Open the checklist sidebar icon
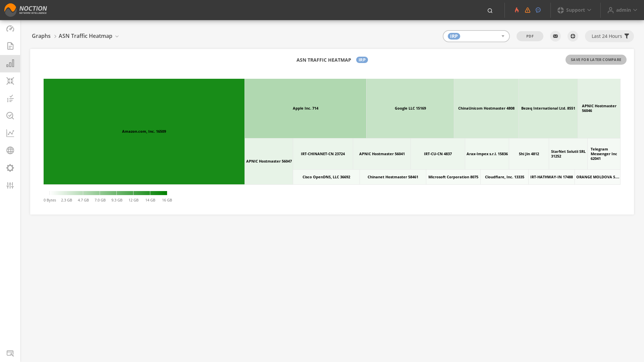644x362 pixels. pos(10,98)
